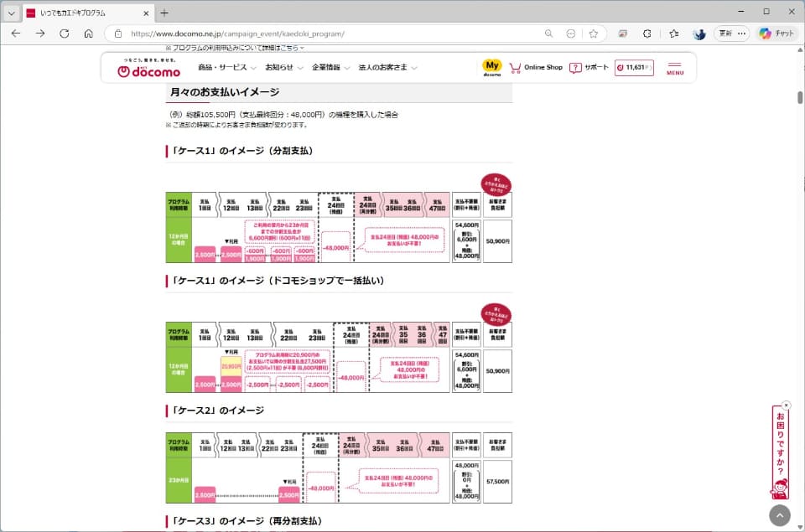
Task: Click the reader options icon in address bar
Action: pos(571,34)
